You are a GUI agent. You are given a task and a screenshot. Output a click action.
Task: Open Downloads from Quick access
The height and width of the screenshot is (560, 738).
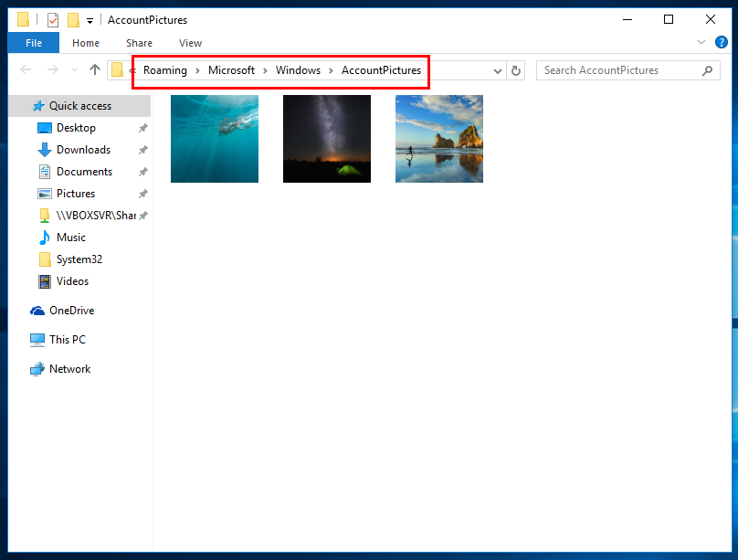[83, 150]
